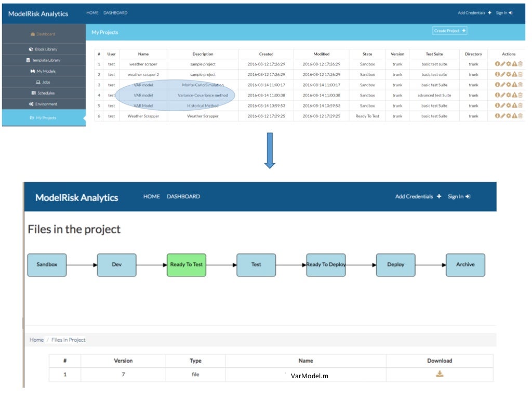
Task: Delete weather scraper 2 via trash icon
Action: click(x=520, y=74)
